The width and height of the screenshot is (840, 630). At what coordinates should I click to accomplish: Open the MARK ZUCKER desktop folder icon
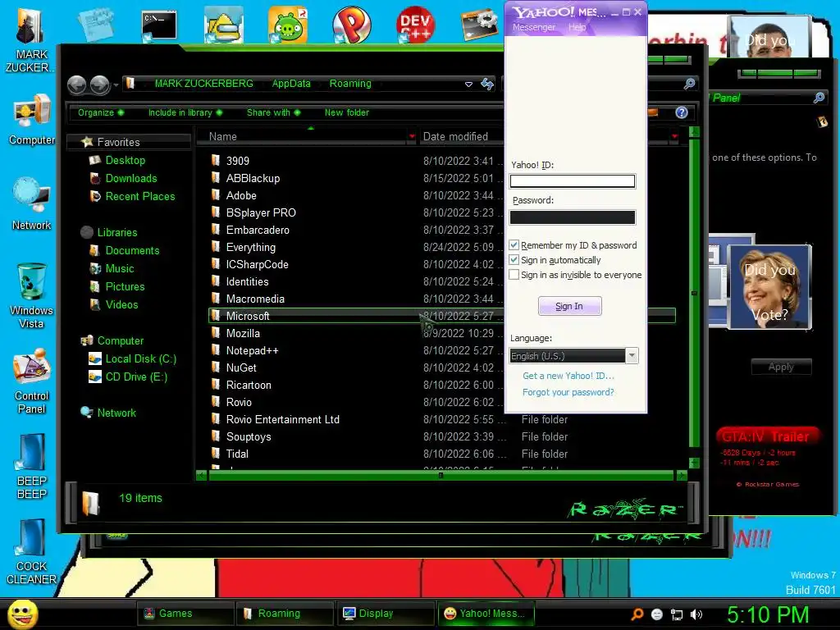30,39
